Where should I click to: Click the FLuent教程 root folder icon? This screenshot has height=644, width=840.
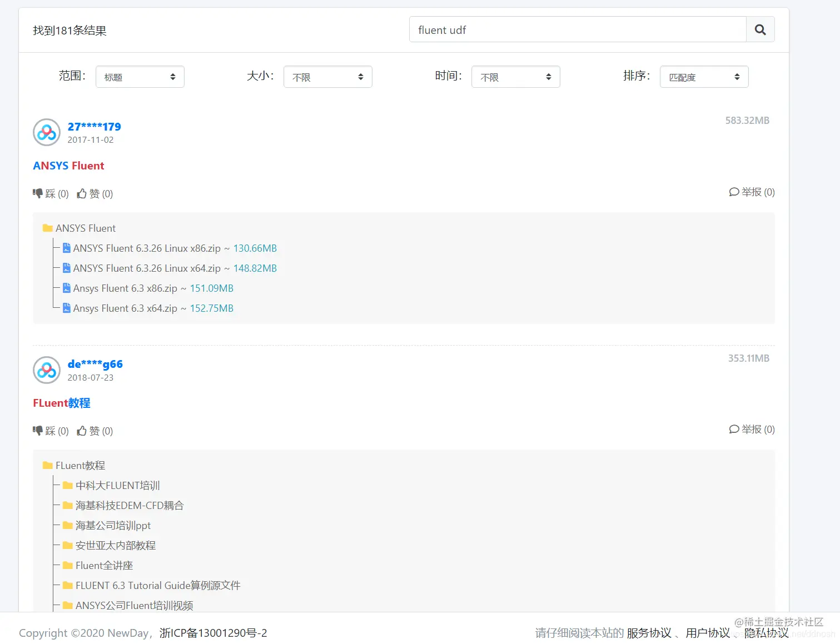[x=48, y=465]
